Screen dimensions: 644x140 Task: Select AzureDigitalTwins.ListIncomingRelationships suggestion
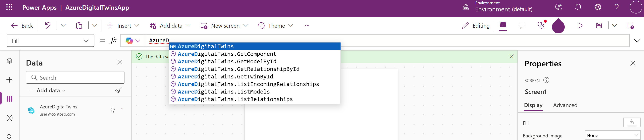pos(255,84)
